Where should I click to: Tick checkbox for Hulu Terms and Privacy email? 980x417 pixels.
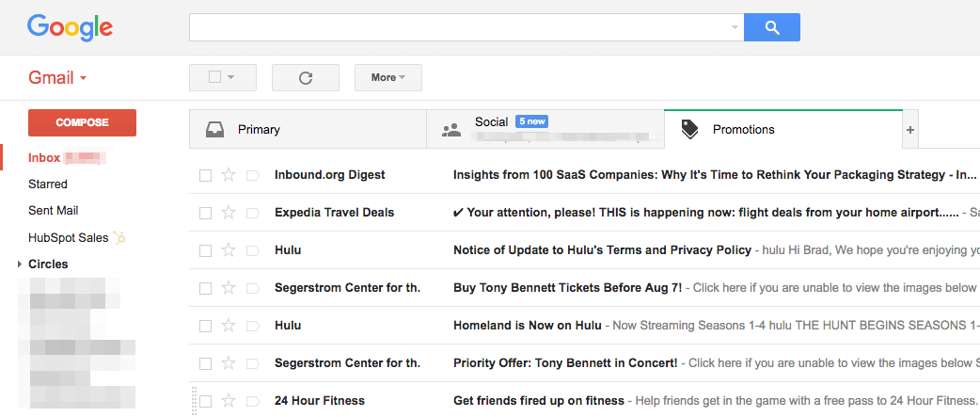205,250
